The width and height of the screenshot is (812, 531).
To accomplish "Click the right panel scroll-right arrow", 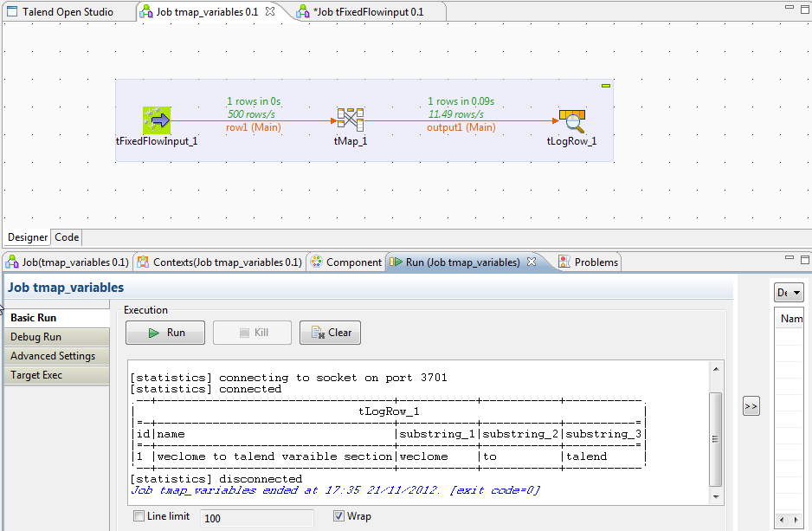I will [x=796, y=519].
